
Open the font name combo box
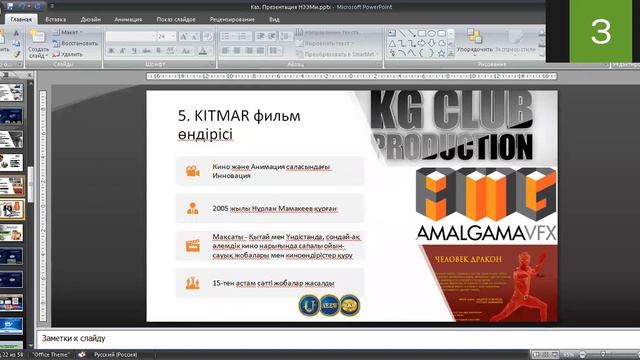point(131,36)
